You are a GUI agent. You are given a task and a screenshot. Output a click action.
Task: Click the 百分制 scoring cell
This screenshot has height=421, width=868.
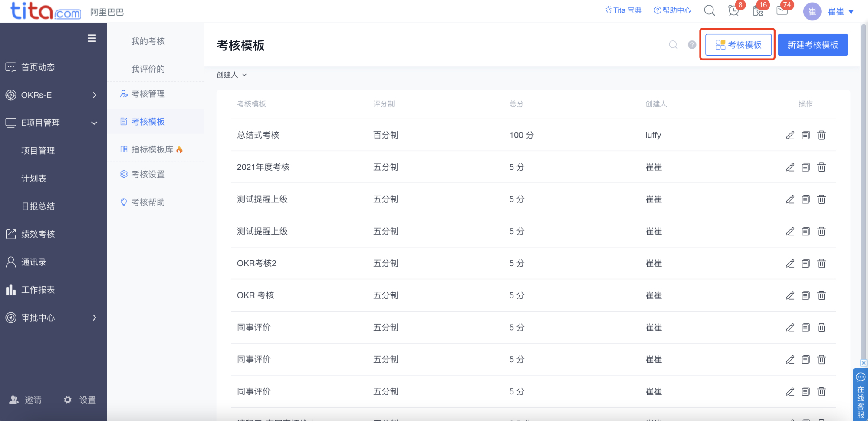coord(385,135)
